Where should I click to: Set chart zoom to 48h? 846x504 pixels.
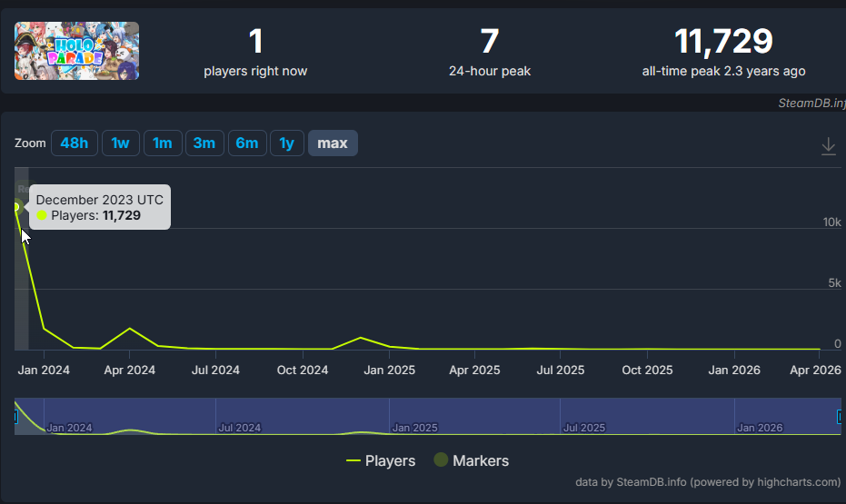click(75, 143)
